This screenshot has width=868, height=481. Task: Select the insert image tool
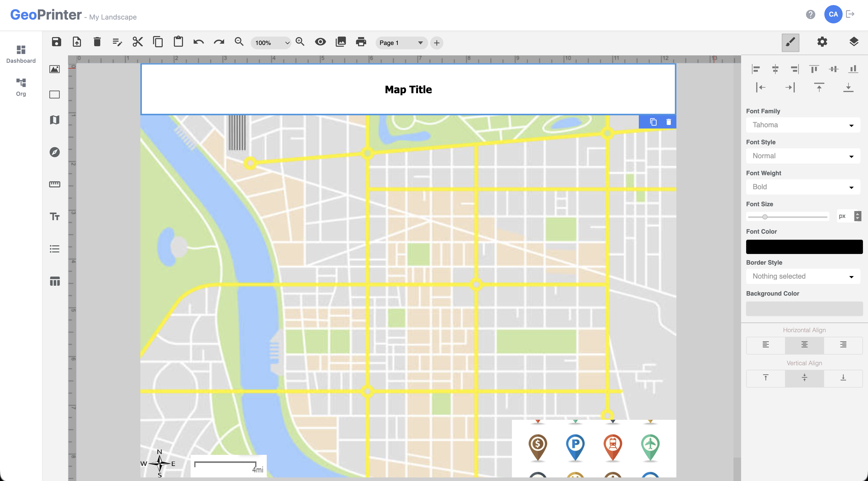tap(55, 69)
